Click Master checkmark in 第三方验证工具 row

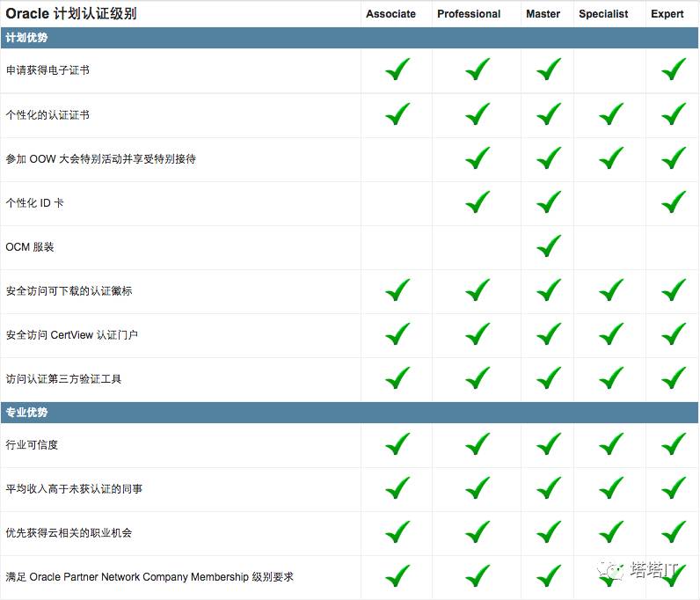click(x=549, y=378)
